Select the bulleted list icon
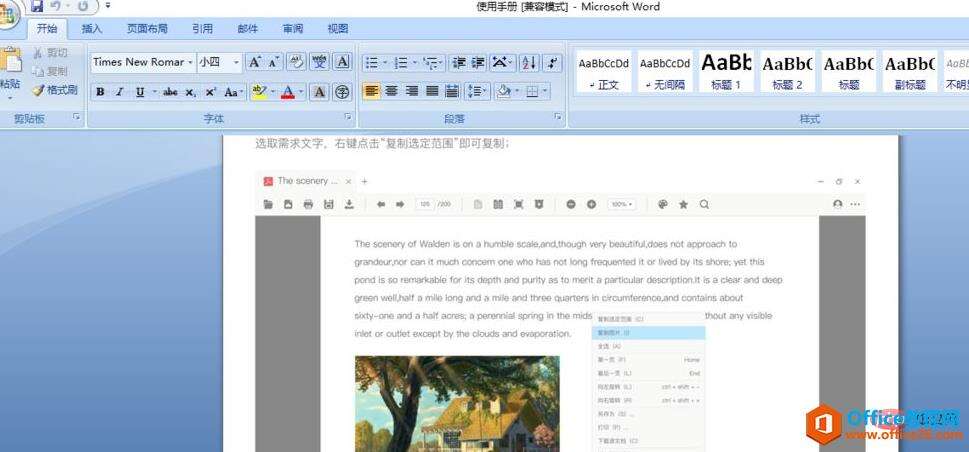Image resolution: width=969 pixels, height=452 pixels. [372, 62]
